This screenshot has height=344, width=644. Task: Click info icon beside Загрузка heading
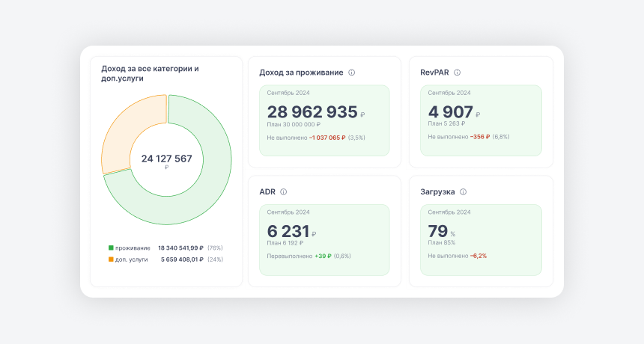tap(464, 192)
